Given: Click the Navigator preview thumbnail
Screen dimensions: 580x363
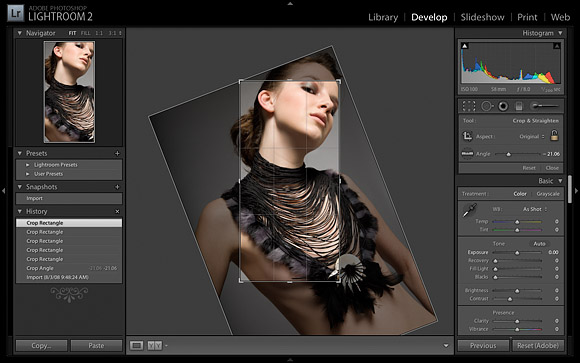Looking at the screenshot, I should coord(69,92).
